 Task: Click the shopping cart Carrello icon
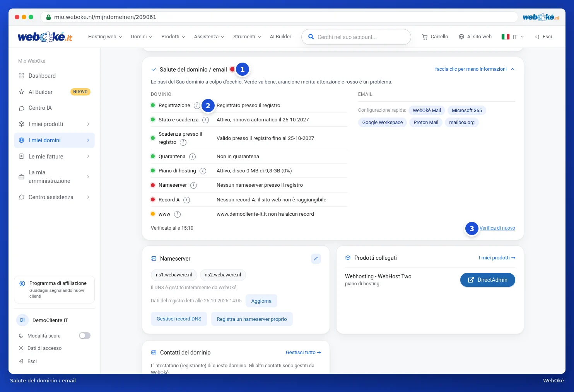click(x=425, y=37)
